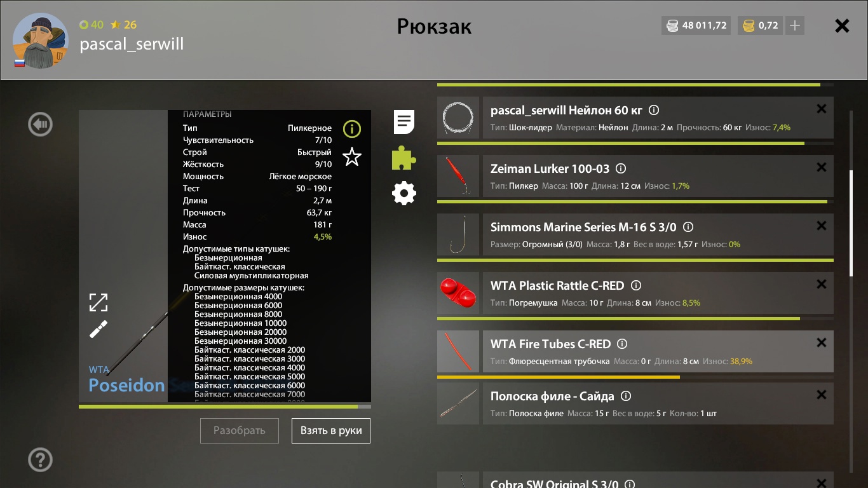Click the player level 40 indicator
Image resolution: width=868 pixels, height=488 pixels.
[x=92, y=25]
